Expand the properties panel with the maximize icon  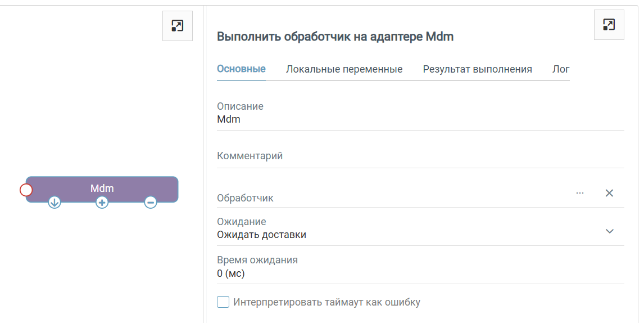609,25
